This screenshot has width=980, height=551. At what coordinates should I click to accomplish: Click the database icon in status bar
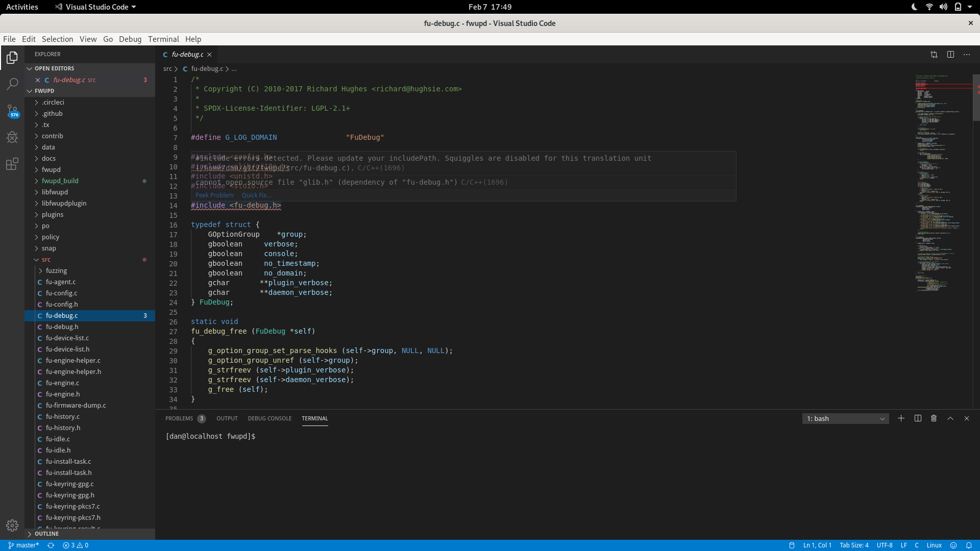[792, 545]
